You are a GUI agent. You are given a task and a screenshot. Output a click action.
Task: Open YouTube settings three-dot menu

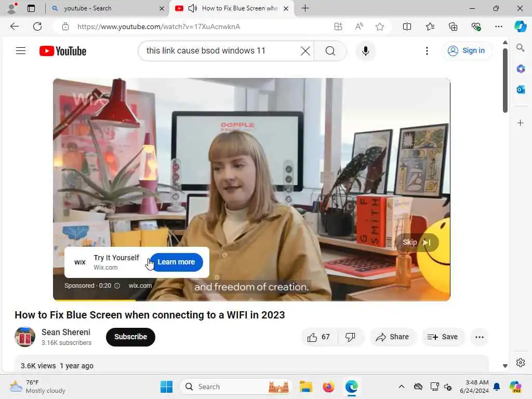pyautogui.click(x=427, y=51)
